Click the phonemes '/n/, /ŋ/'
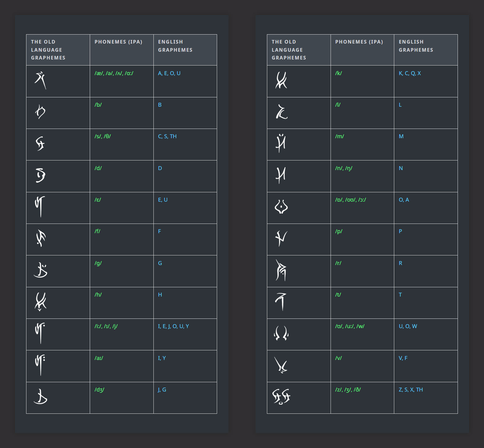 tap(344, 168)
